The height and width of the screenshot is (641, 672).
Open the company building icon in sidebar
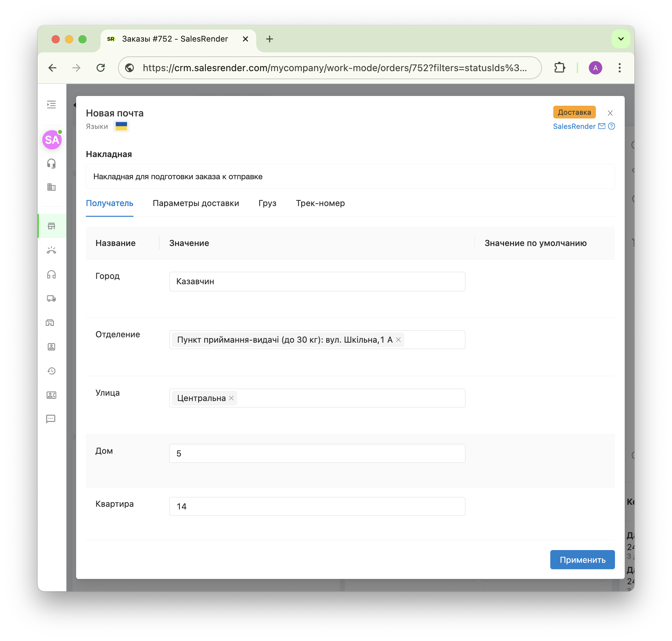51,187
